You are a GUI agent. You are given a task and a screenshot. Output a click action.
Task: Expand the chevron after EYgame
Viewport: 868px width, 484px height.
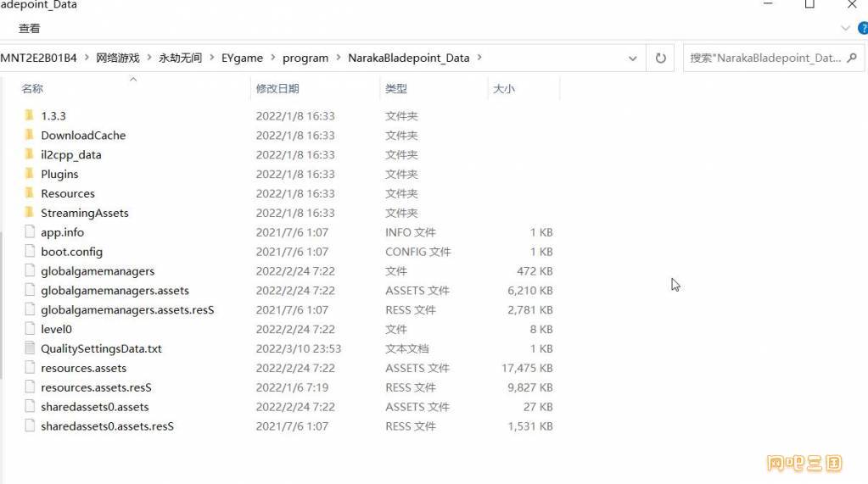273,57
